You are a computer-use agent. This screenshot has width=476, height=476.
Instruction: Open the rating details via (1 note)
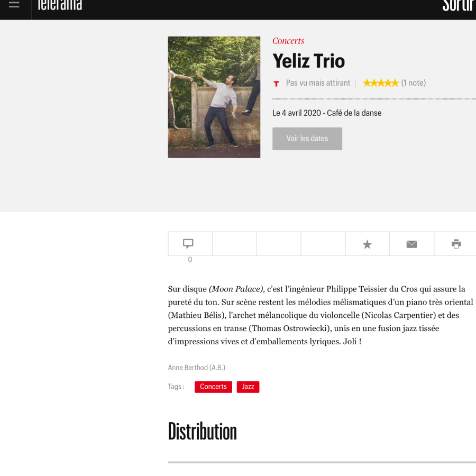tap(414, 83)
